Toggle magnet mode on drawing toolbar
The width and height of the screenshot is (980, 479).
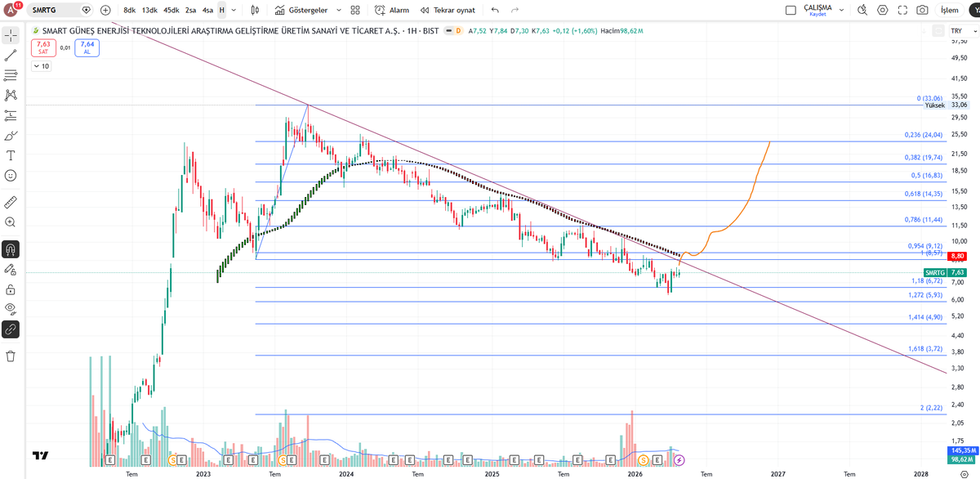tap(11, 248)
